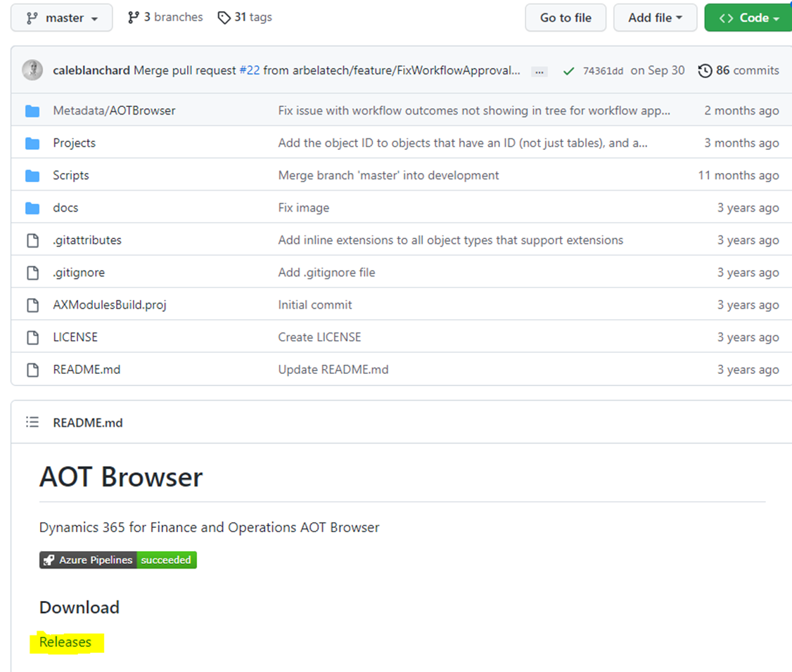
Task: Click the README.md panel header title
Action: click(x=88, y=422)
